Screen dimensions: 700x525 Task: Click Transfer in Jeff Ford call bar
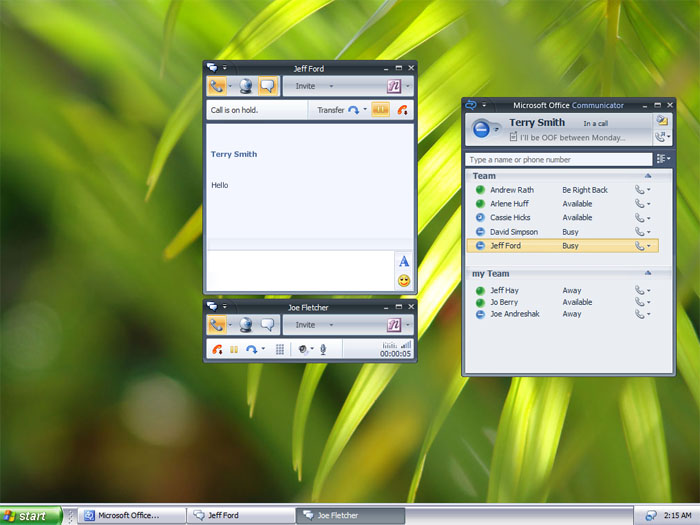(330, 110)
